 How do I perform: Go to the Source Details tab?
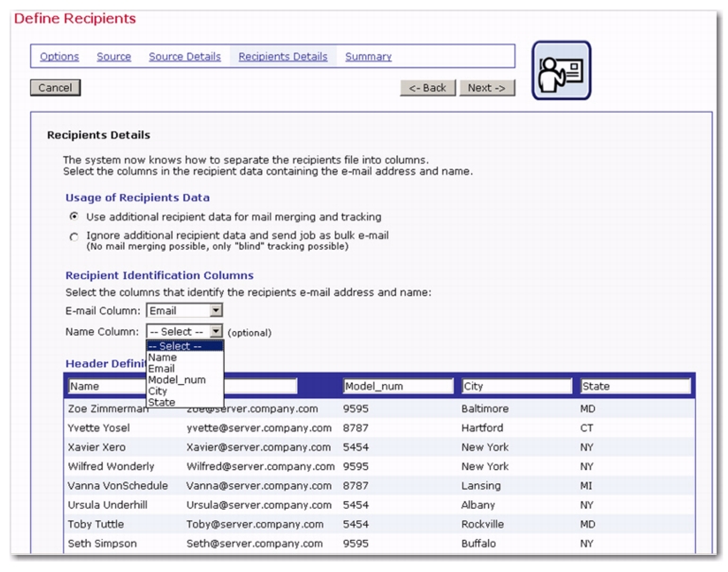tap(184, 57)
